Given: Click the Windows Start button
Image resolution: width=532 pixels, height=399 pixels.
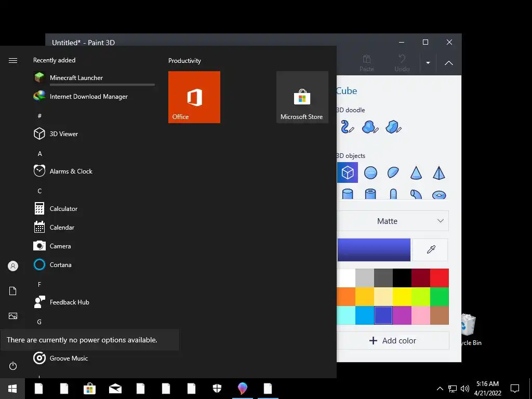Looking at the screenshot, I should tap(12, 389).
